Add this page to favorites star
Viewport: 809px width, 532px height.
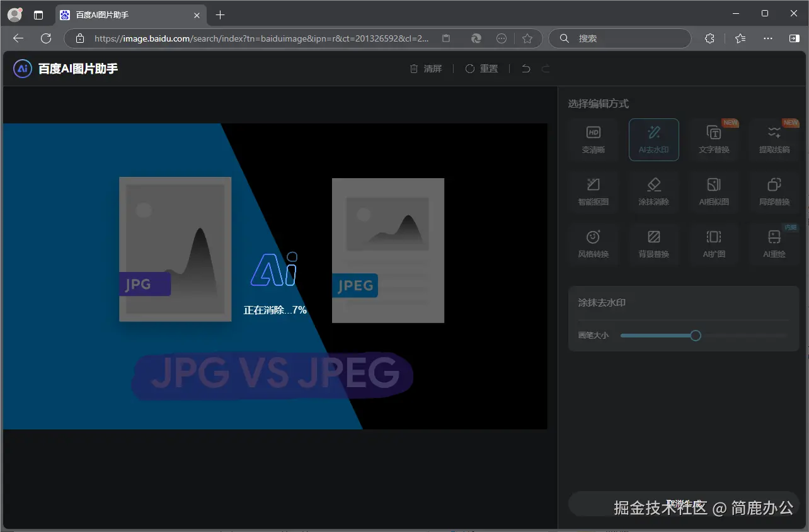click(527, 38)
